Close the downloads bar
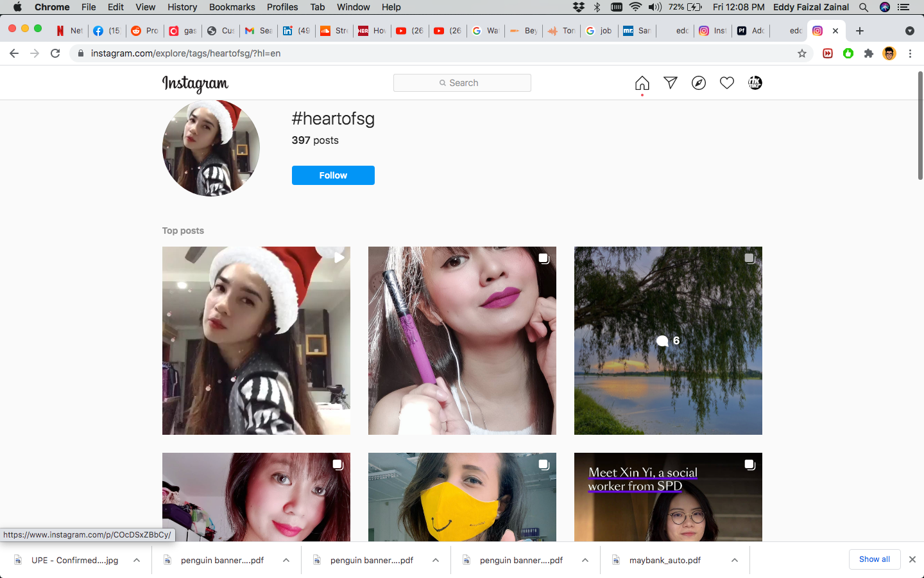Viewport: 924px width, 578px height. coord(912,559)
